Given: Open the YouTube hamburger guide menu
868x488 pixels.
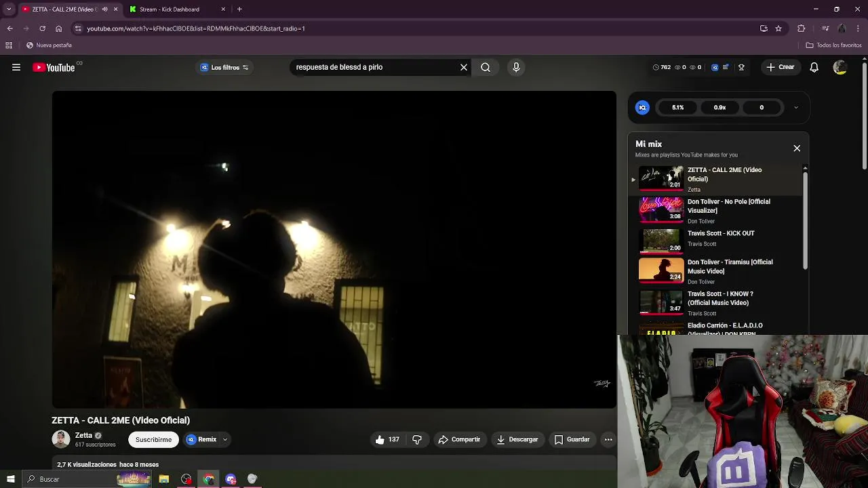Looking at the screenshot, I should click(x=16, y=67).
